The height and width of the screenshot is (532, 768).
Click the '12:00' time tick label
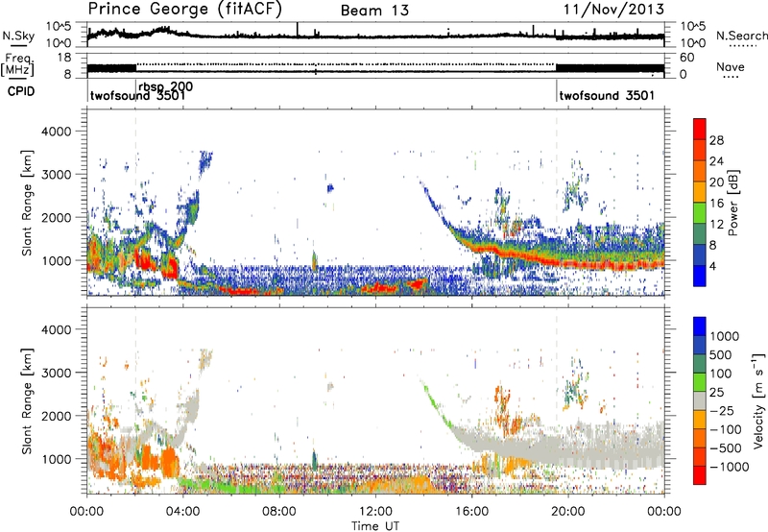[375, 512]
